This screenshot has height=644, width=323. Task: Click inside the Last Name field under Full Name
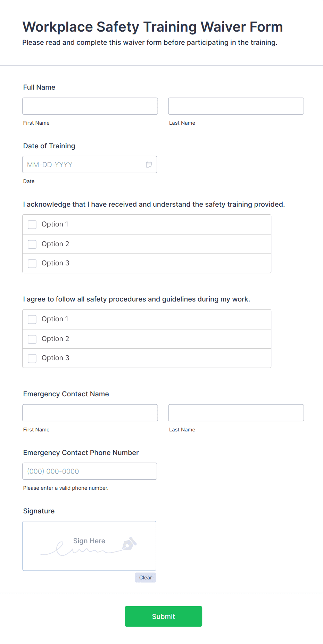coord(236,106)
